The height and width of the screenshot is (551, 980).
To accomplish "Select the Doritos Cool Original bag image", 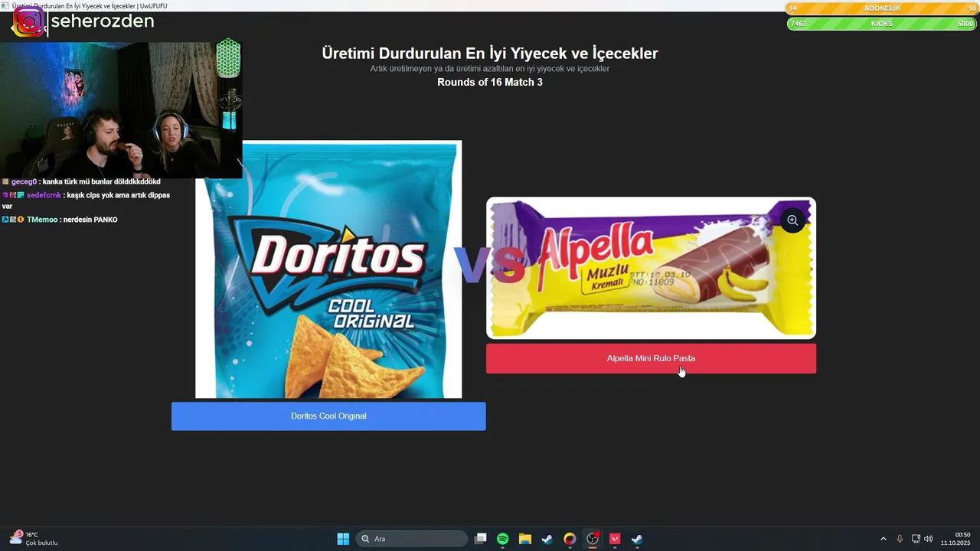I will tap(328, 269).
